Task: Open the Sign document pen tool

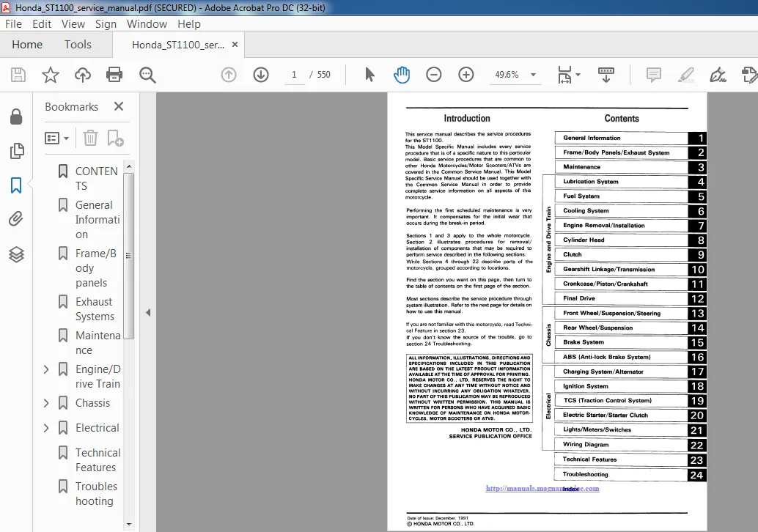Action: (x=718, y=75)
